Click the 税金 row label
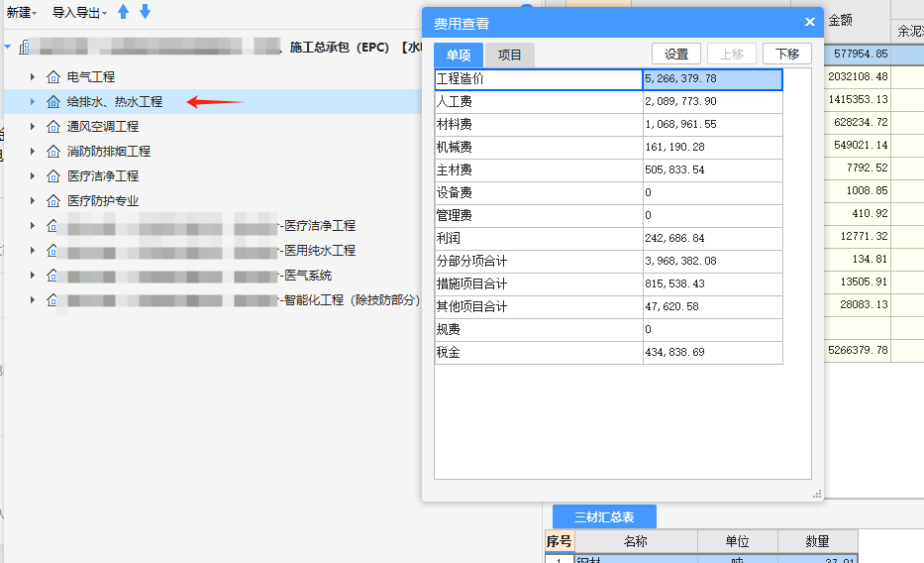Viewport: 924px width, 563px height. tap(539, 353)
